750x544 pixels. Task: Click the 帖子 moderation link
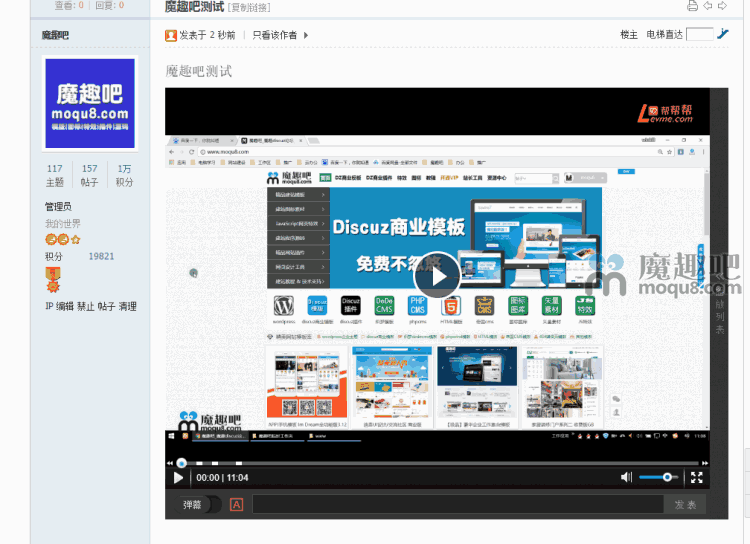point(106,306)
